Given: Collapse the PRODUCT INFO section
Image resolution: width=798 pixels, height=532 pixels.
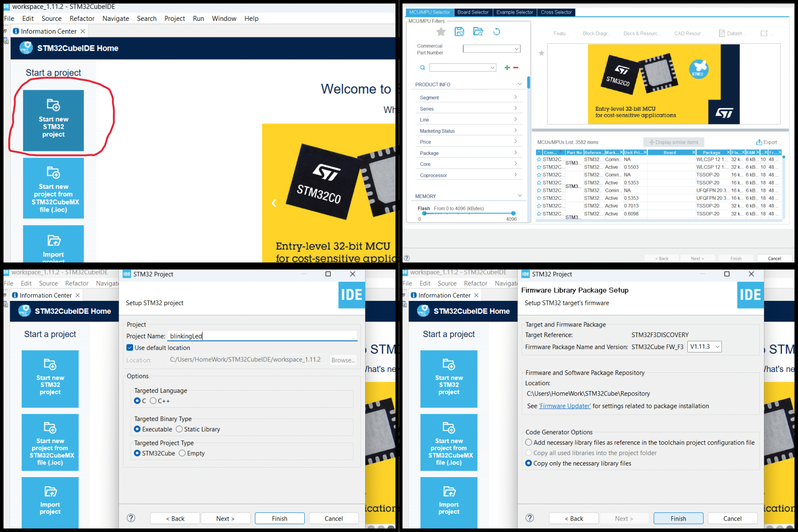Looking at the screenshot, I should (520, 84).
